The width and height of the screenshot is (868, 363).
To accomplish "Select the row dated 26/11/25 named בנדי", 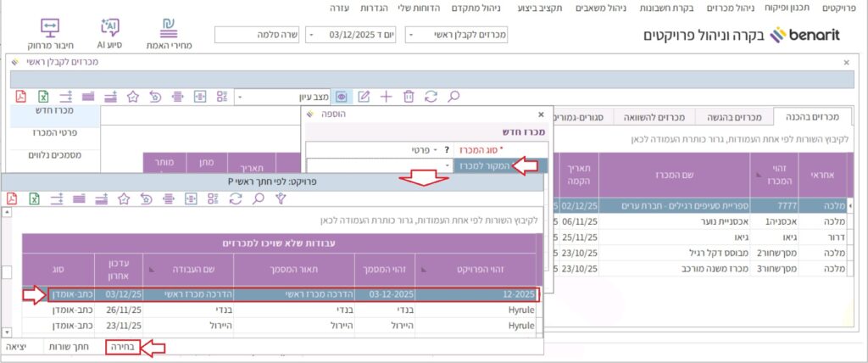I will (x=280, y=310).
